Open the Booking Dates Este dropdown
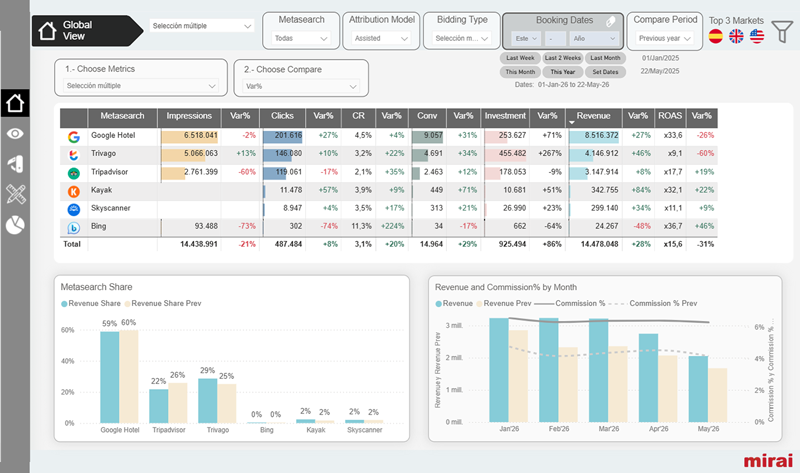Image resolution: width=800 pixels, height=473 pixels. 526,38
